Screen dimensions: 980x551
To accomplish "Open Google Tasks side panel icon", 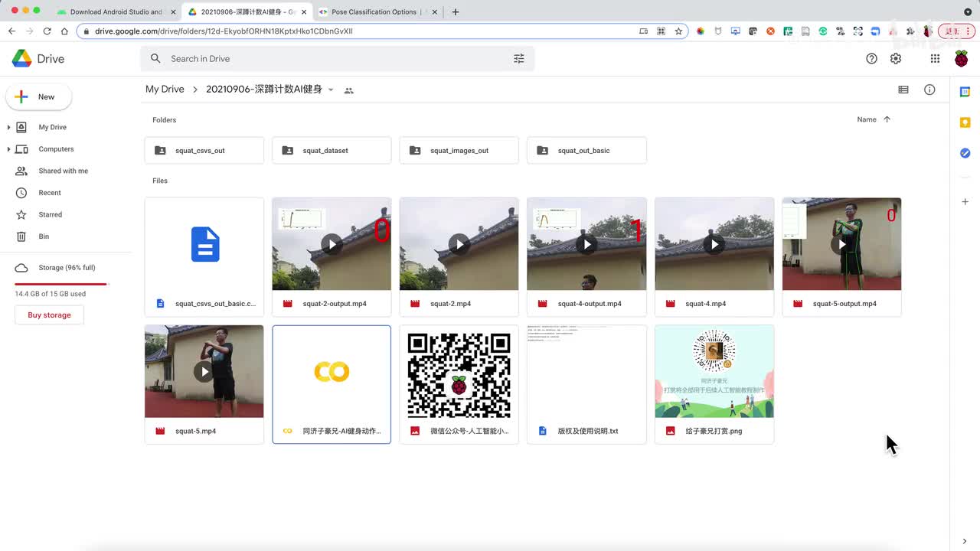I will pos(965,153).
